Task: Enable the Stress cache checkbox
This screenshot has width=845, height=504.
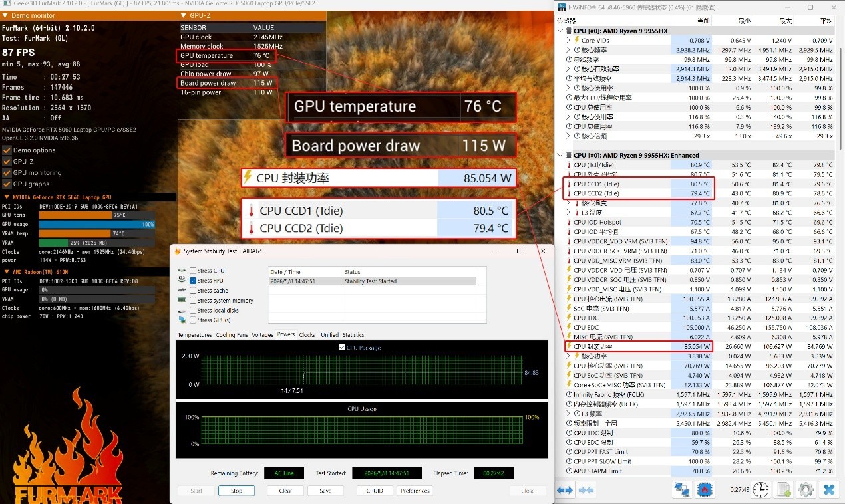Action: 193,291
